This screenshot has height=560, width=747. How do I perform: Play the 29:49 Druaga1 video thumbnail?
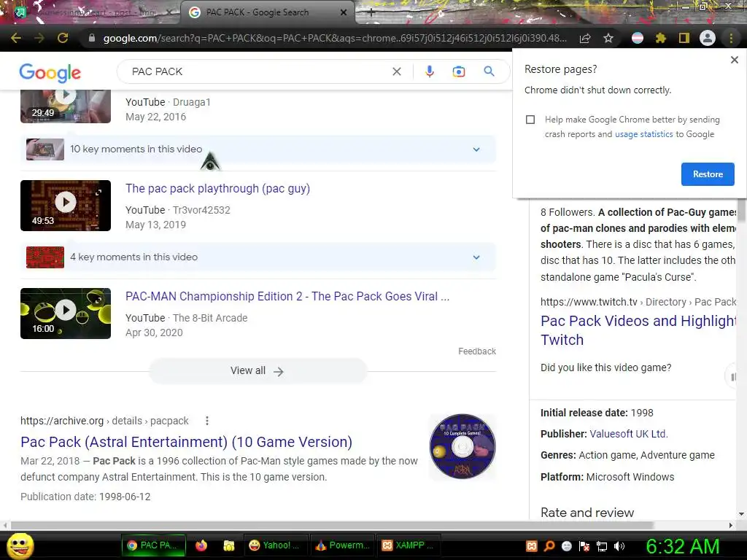[x=66, y=106]
